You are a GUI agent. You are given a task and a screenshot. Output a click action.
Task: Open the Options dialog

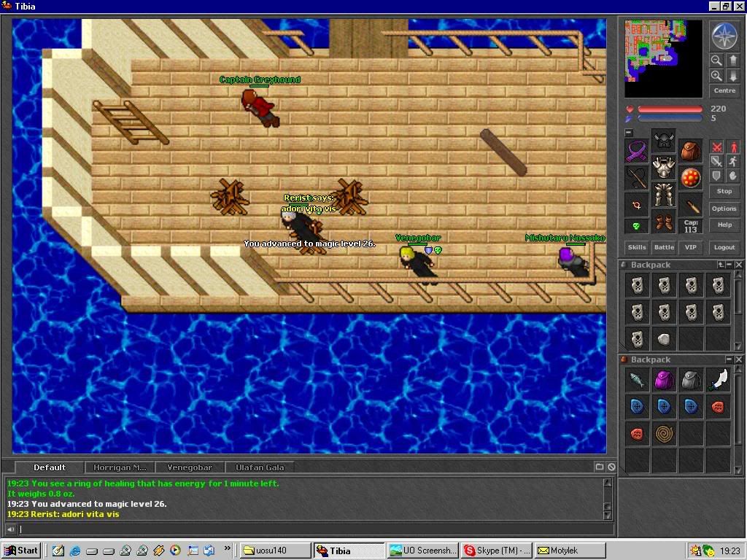click(724, 209)
